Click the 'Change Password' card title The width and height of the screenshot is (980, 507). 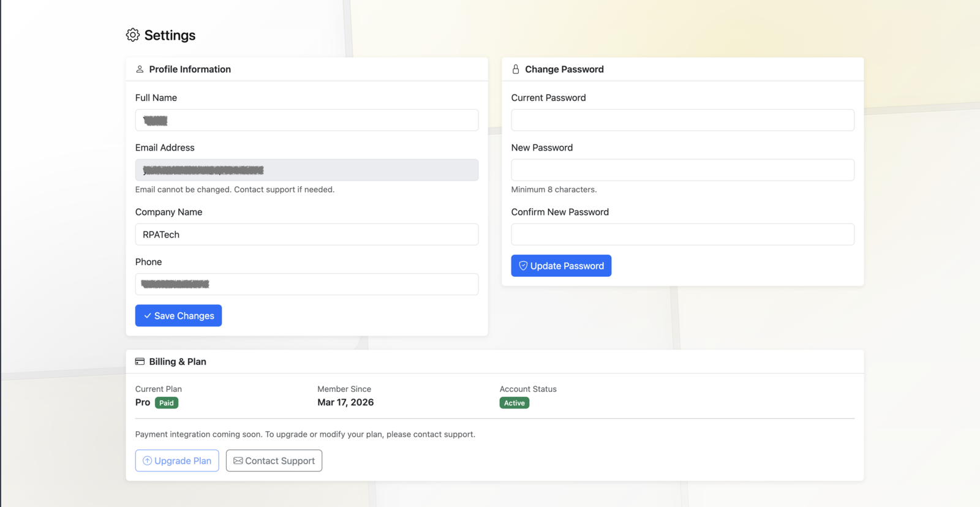(x=564, y=69)
